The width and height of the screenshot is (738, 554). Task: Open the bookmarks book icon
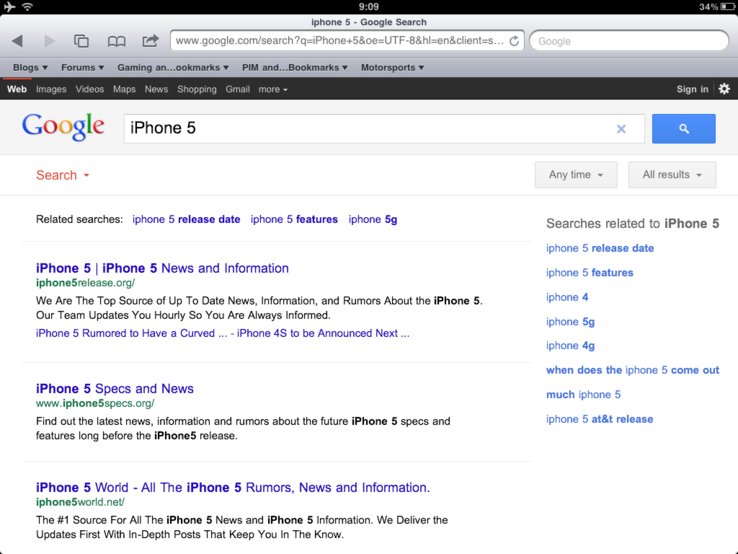116,41
